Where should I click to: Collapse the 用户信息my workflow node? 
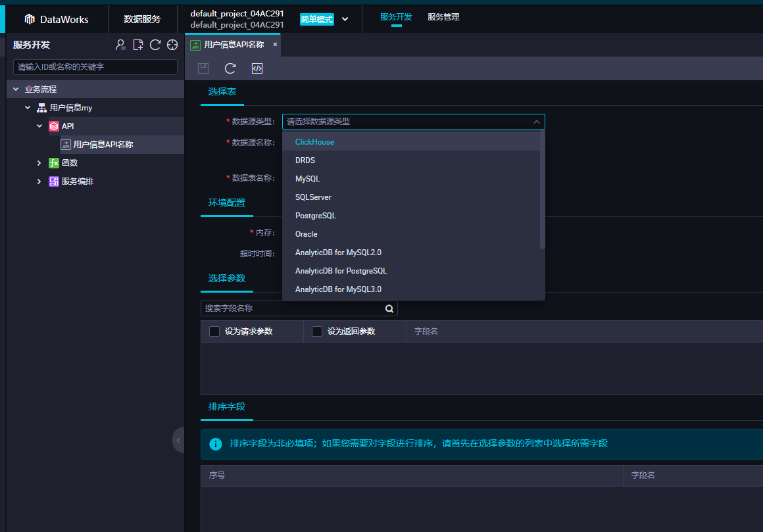(x=28, y=107)
